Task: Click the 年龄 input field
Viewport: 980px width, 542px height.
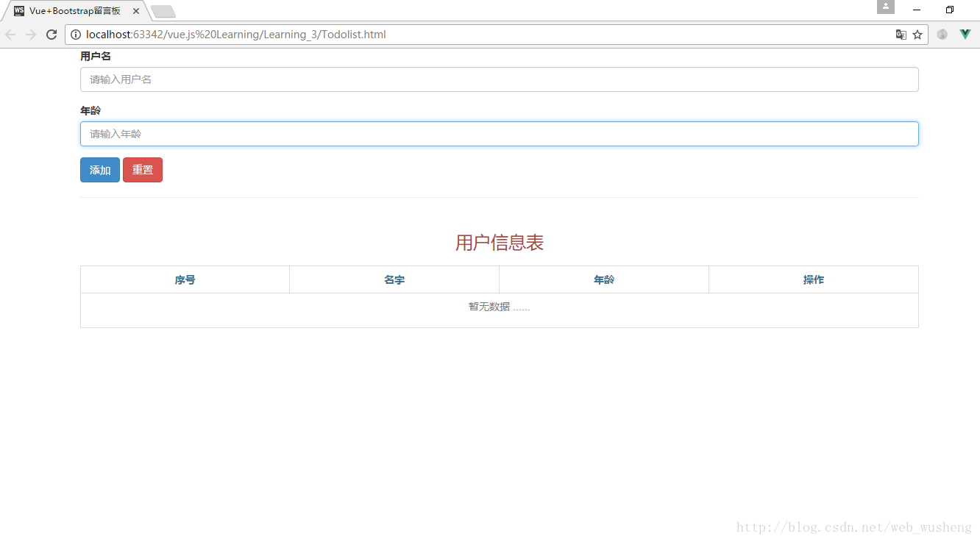Action: (500, 134)
